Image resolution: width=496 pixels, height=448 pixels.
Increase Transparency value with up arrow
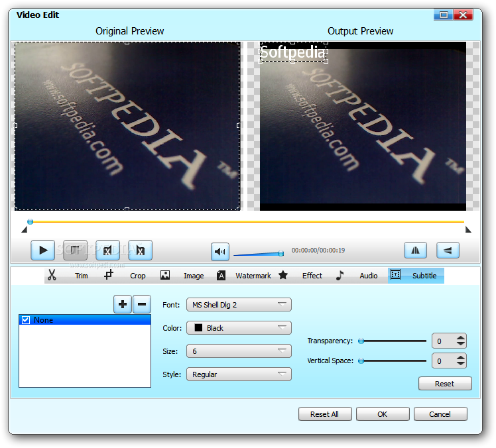[x=461, y=338]
